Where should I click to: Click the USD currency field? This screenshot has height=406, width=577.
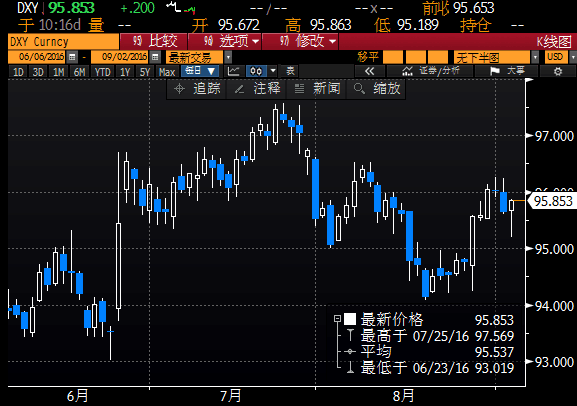(x=556, y=57)
